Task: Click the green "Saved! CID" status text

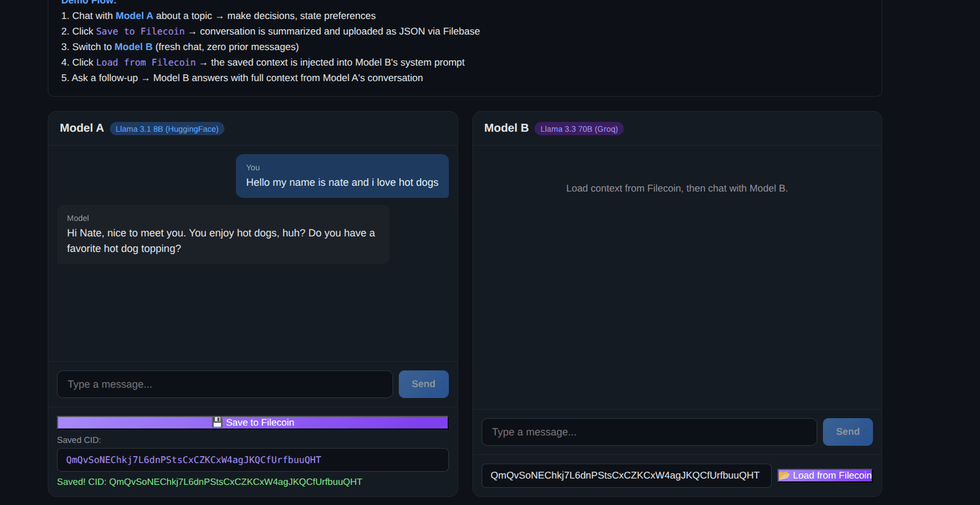Action: coord(209,482)
